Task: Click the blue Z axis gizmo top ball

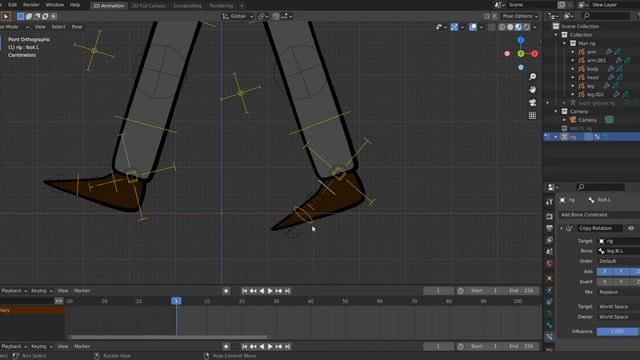Action: tap(521, 40)
